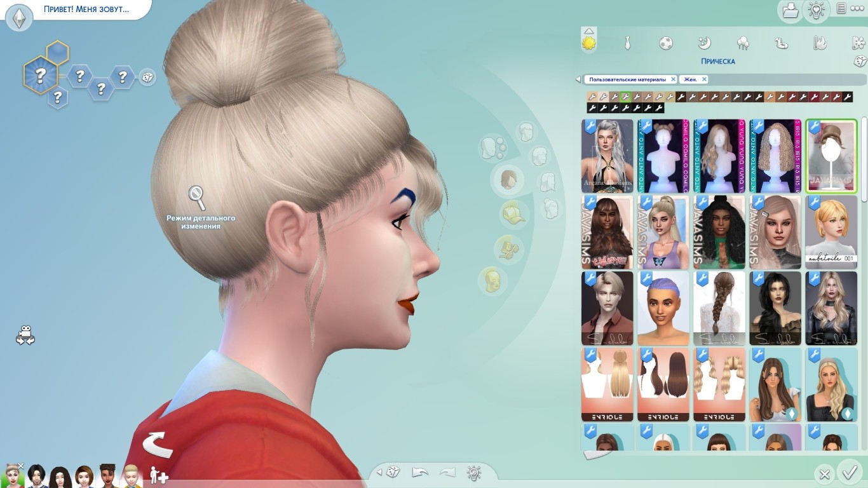
Task: Open the accessories glasses category icon
Action: pos(508,247)
